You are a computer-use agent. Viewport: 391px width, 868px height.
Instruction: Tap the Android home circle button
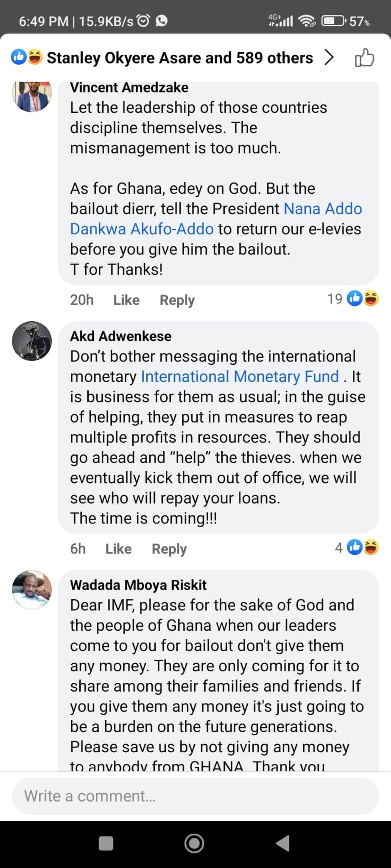[x=195, y=843]
